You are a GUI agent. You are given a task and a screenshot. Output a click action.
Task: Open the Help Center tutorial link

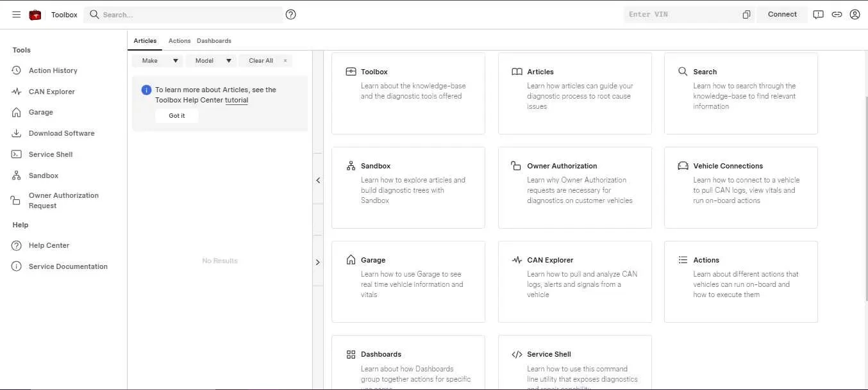point(237,100)
